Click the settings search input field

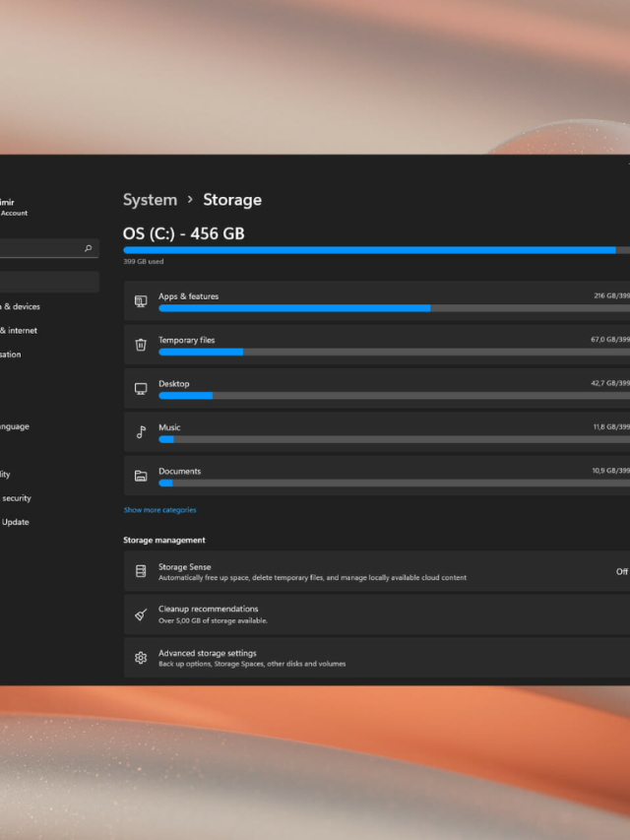49,248
